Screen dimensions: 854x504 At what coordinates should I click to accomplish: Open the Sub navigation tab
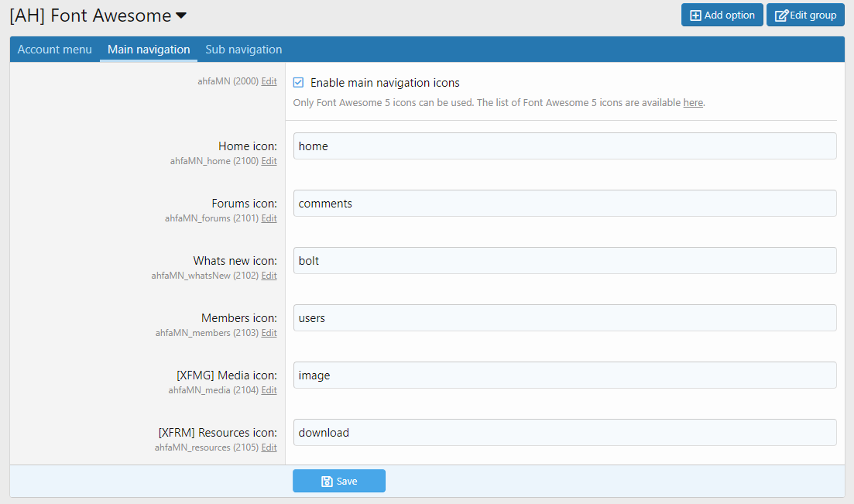[x=243, y=50]
